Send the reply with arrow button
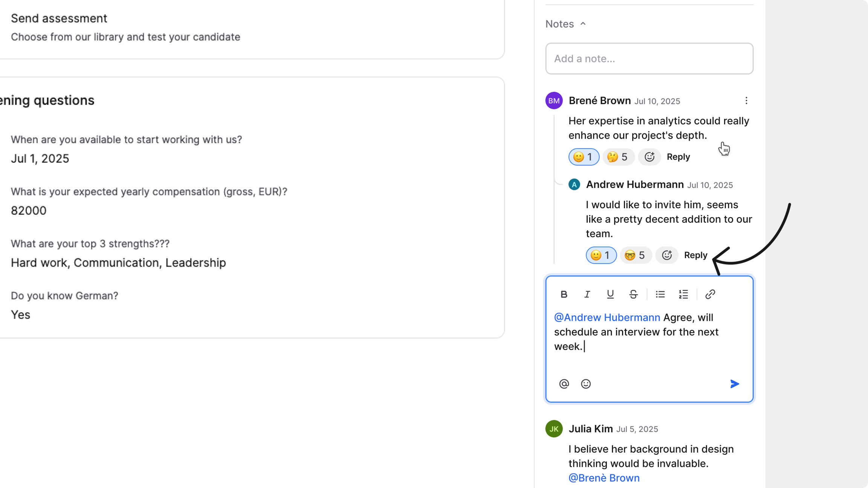 coord(735,384)
